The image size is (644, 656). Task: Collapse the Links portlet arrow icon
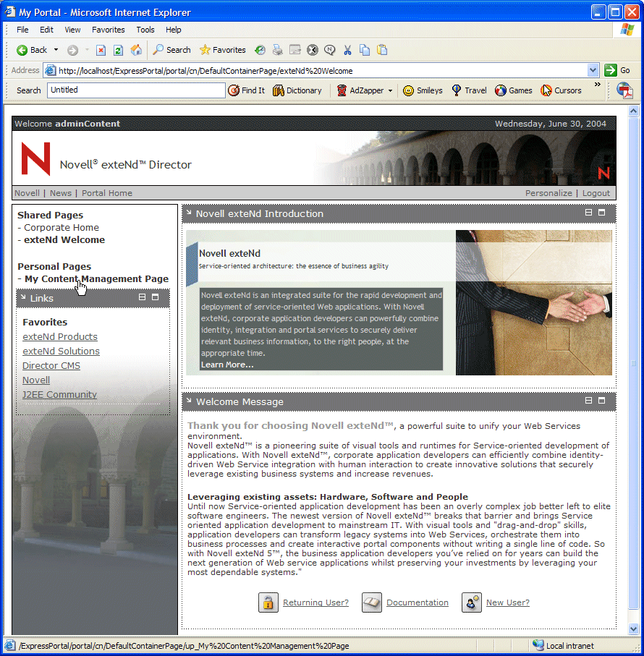point(23,297)
